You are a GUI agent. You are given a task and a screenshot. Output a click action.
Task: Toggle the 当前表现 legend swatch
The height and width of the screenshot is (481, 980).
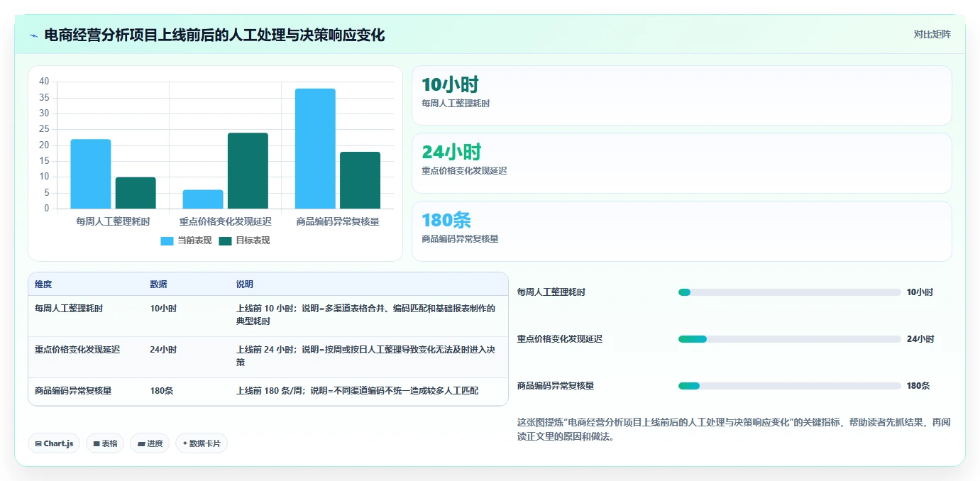pos(167,240)
